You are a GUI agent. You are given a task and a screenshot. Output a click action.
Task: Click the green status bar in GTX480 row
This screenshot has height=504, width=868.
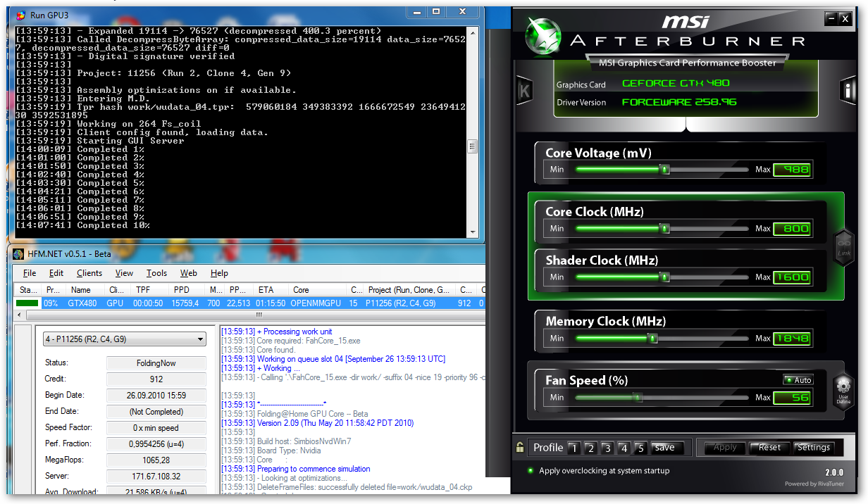27,303
